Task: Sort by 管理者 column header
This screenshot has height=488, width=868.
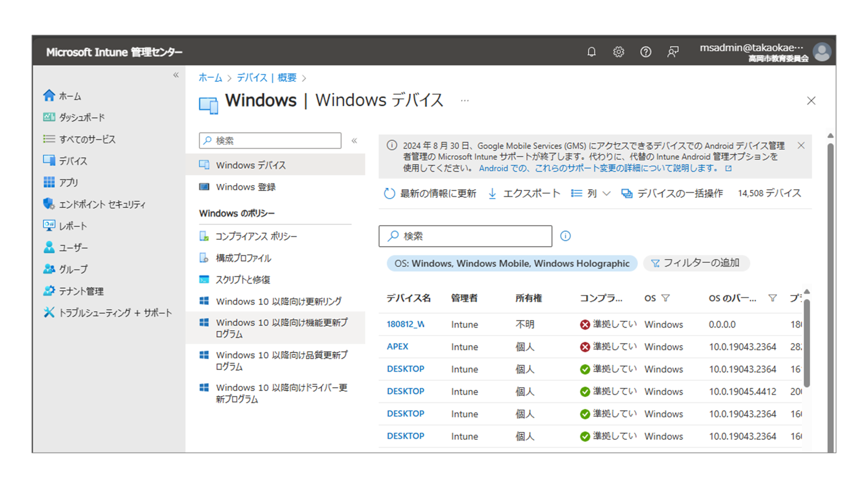Action: pos(464,298)
